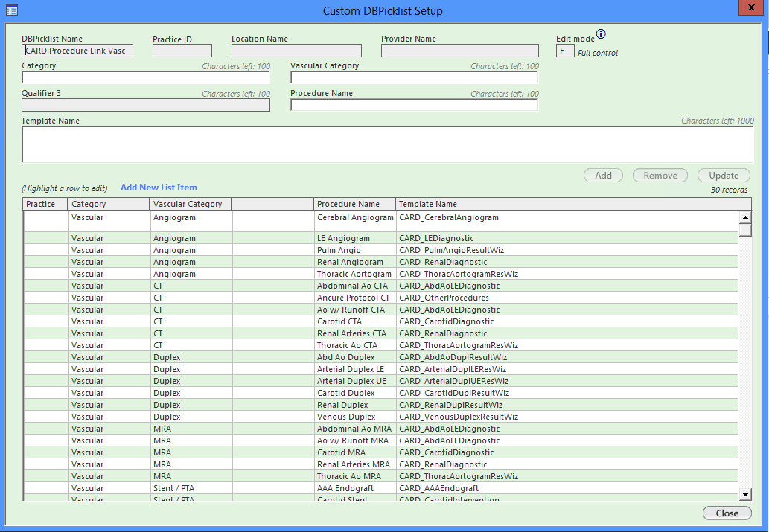Select the Carotid Duplex row
Screen dimensions: 769x532
tap(380, 393)
